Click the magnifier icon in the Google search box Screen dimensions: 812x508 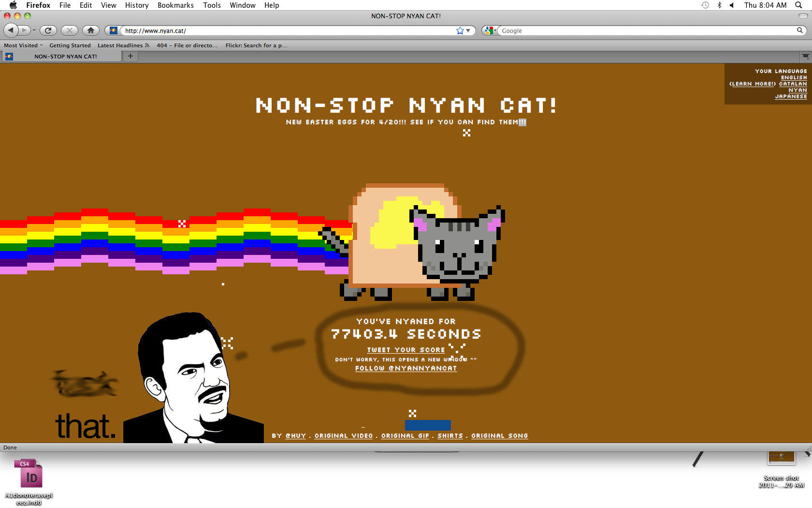800,30
